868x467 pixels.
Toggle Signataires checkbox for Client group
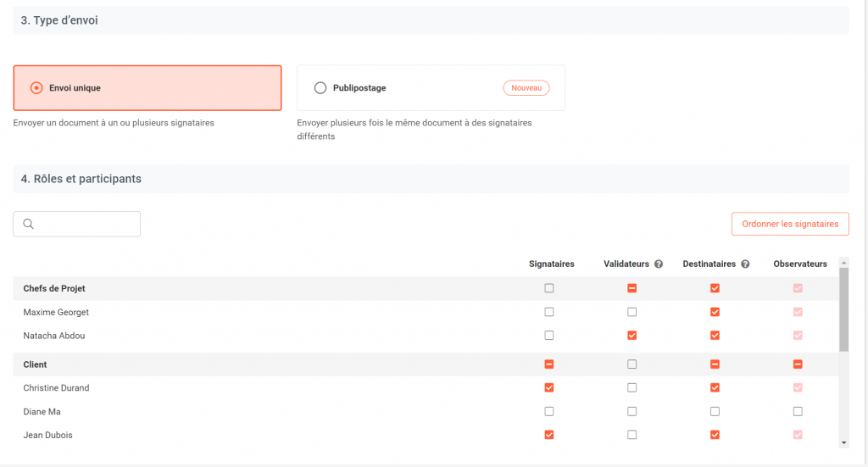click(549, 364)
